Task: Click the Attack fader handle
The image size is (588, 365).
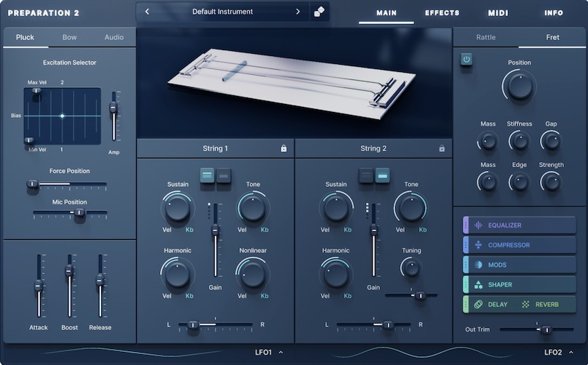Action: 39,286
